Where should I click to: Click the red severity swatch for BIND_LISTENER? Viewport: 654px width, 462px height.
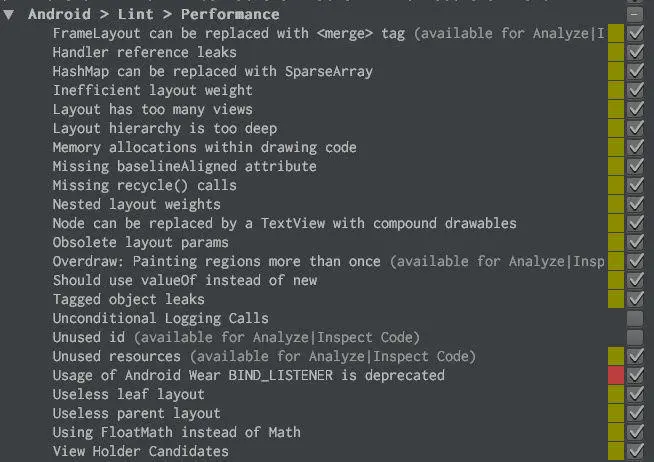(615, 376)
